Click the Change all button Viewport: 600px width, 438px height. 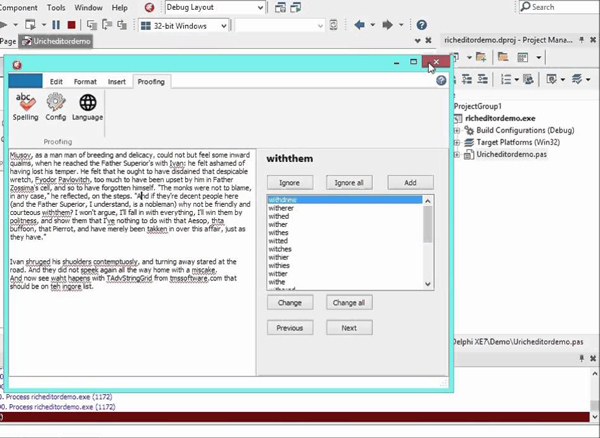(x=349, y=303)
